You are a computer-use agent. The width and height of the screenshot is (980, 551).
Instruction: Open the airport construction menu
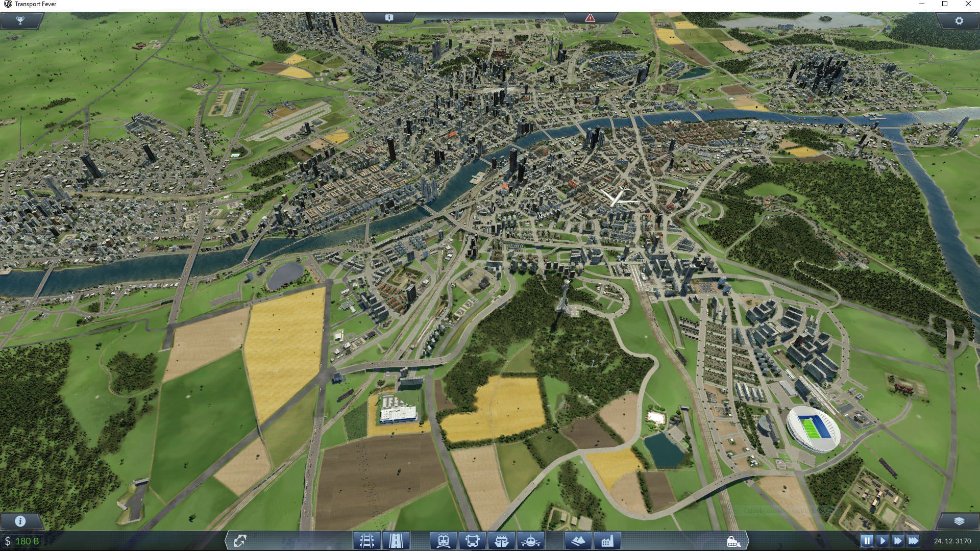[x=530, y=540]
